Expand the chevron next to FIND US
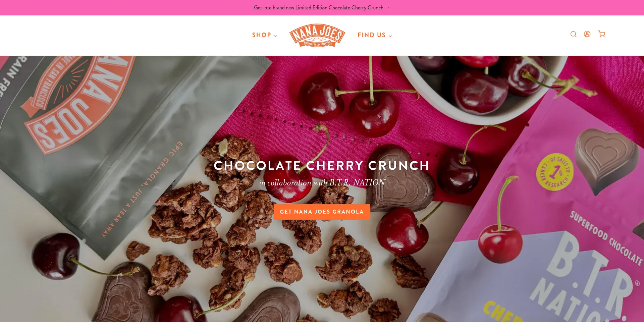Image resolution: width=644 pixels, height=333 pixels. [x=390, y=36]
